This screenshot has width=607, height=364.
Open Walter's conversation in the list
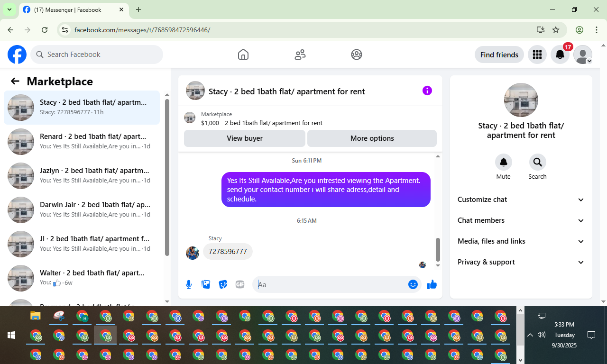point(82,278)
